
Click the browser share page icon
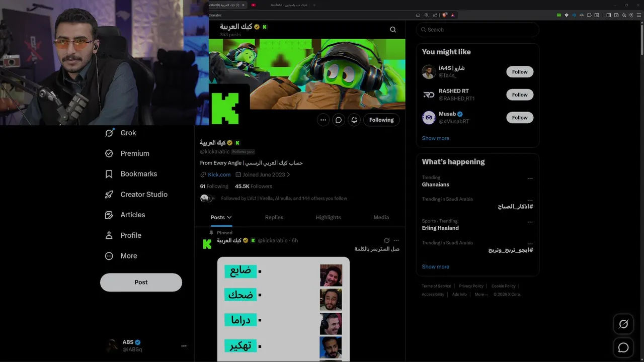435,15
